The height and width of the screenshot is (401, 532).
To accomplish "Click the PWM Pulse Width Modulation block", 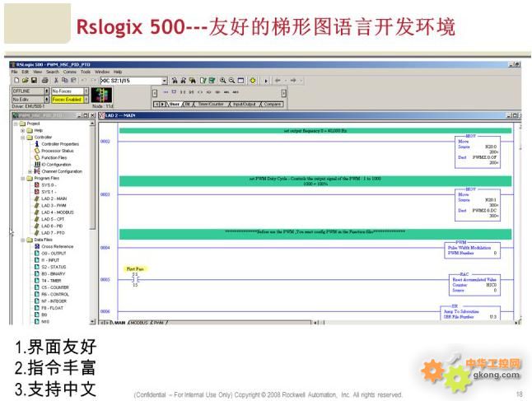I will point(472,250).
